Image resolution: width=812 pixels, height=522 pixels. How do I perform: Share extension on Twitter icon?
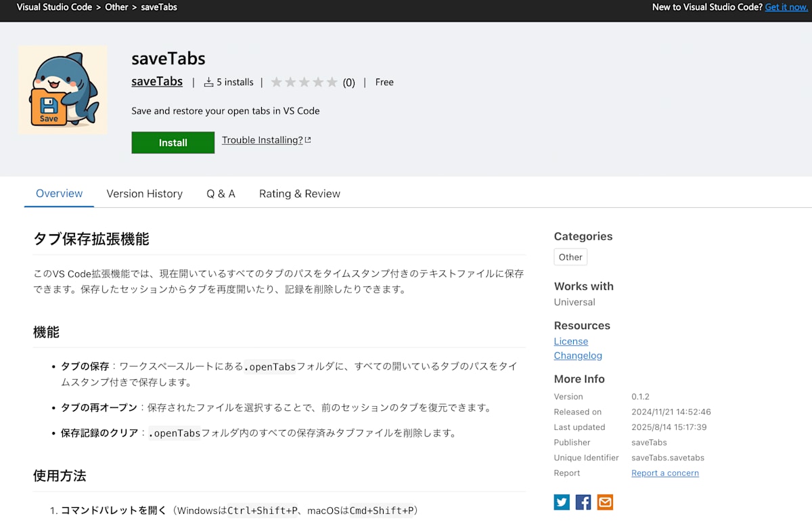[562, 502]
